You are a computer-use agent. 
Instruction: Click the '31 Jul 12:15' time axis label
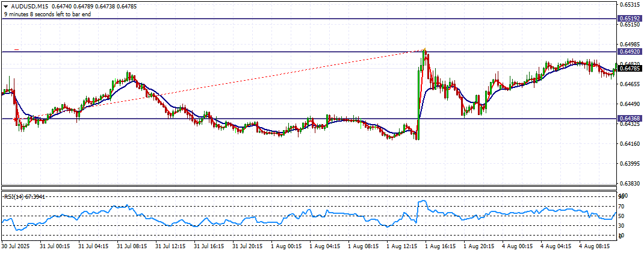pos(171,247)
